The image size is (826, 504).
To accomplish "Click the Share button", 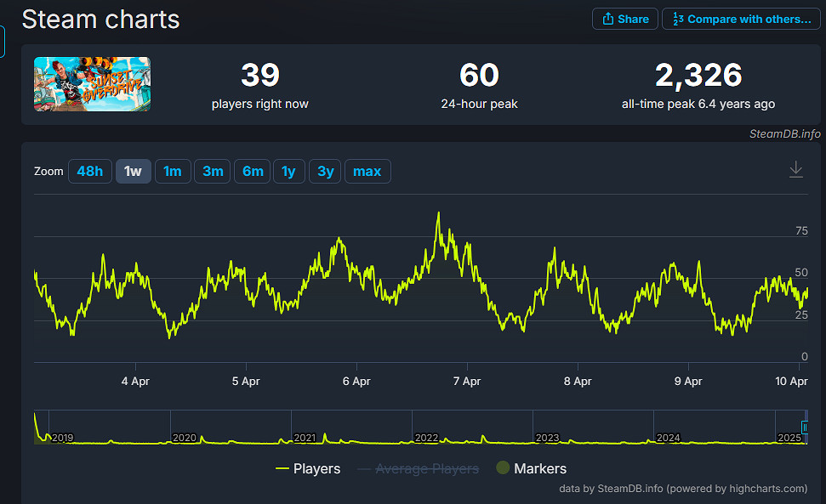I will pyautogui.click(x=624, y=19).
